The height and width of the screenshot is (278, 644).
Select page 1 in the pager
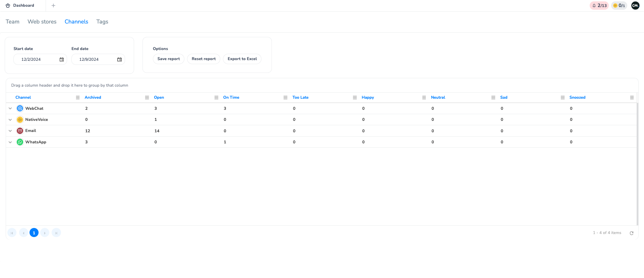tap(34, 233)
